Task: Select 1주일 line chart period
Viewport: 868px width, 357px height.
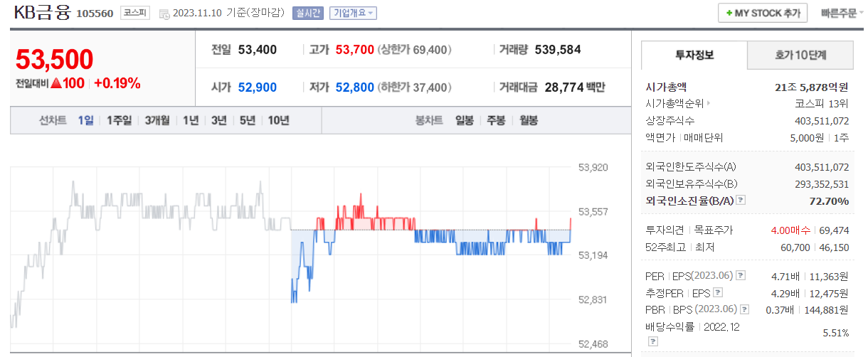Action: [119, 120]
